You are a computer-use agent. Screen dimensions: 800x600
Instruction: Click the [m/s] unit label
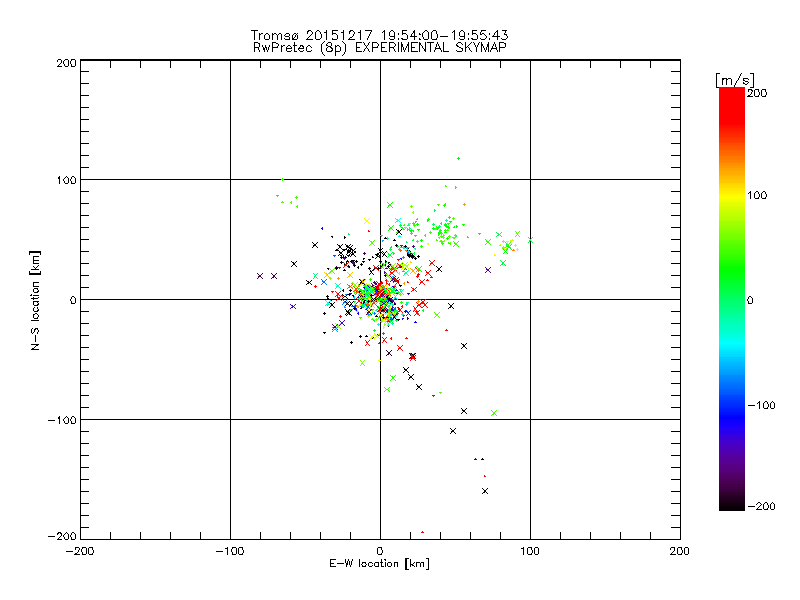point(735,80)
